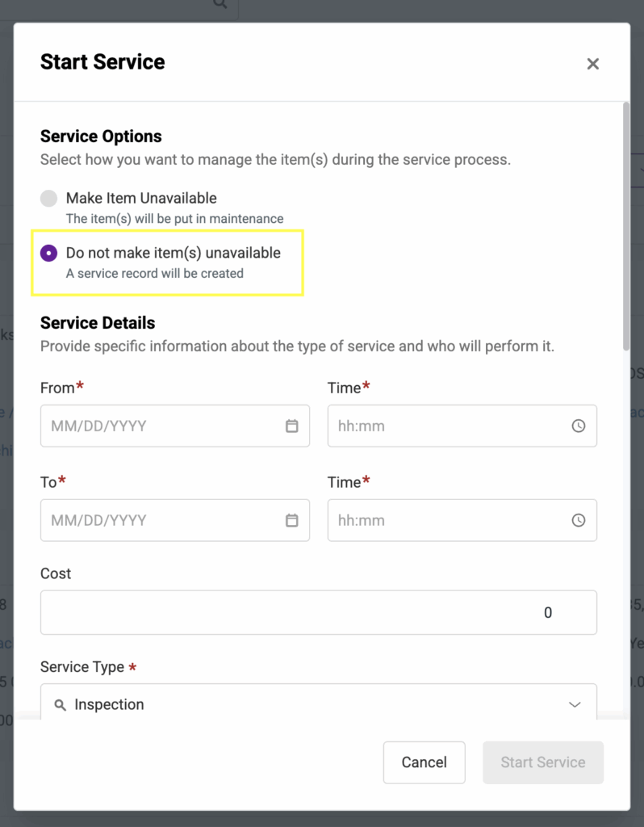Close the Start Service dialog with X
The image size is (644, 827).
click(x=593, y=64)
